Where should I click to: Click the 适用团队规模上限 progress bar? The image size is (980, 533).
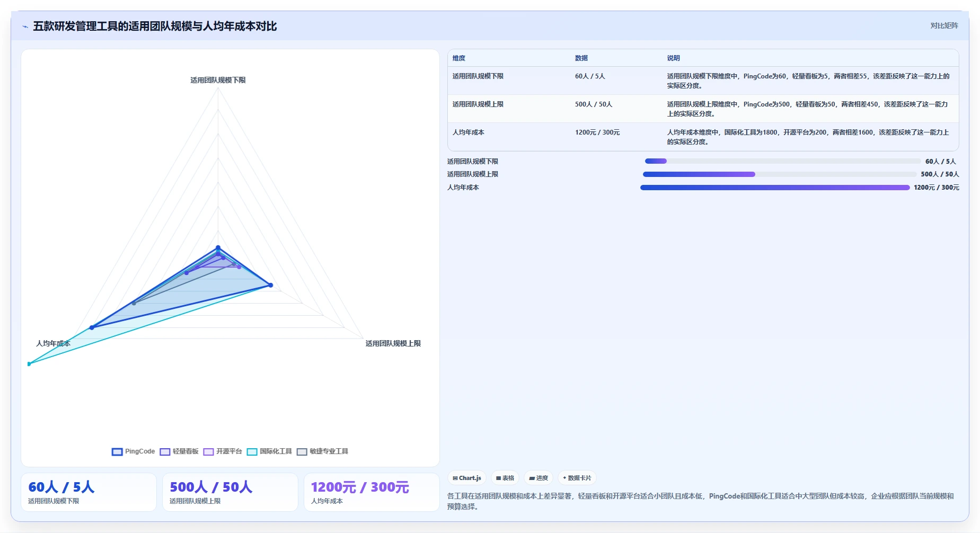tap(780, 174)
